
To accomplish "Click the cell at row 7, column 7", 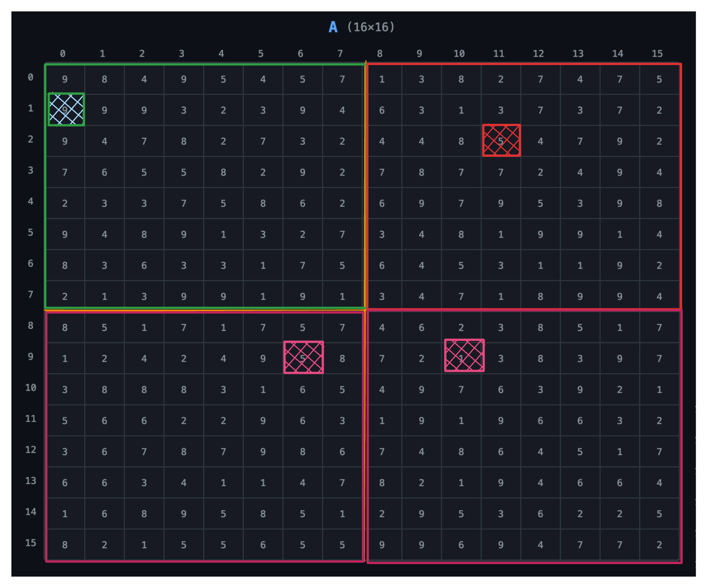I will coord(342,297).
